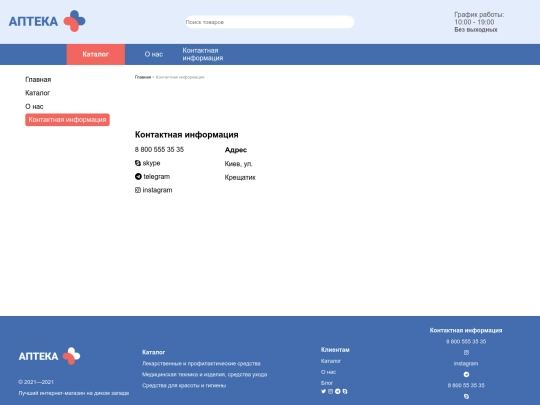Click the График работы schedule text
The image size is (540, 405).
[x=479, y=14]
